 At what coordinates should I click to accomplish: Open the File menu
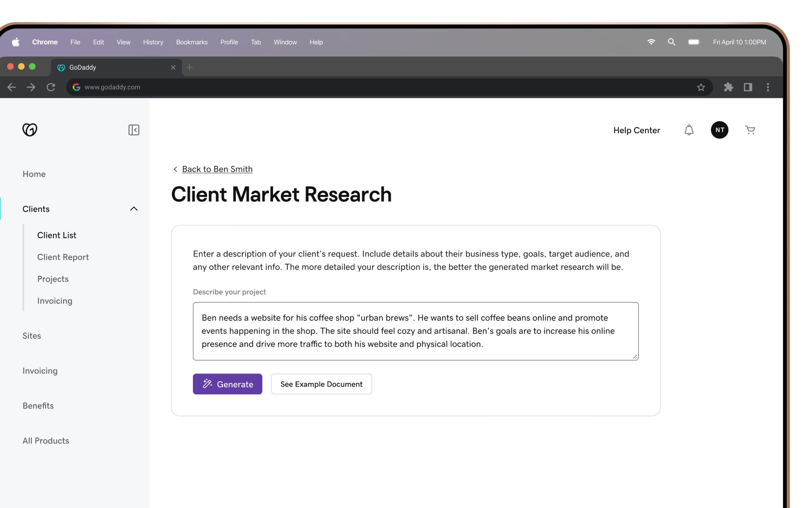point(75,42)
